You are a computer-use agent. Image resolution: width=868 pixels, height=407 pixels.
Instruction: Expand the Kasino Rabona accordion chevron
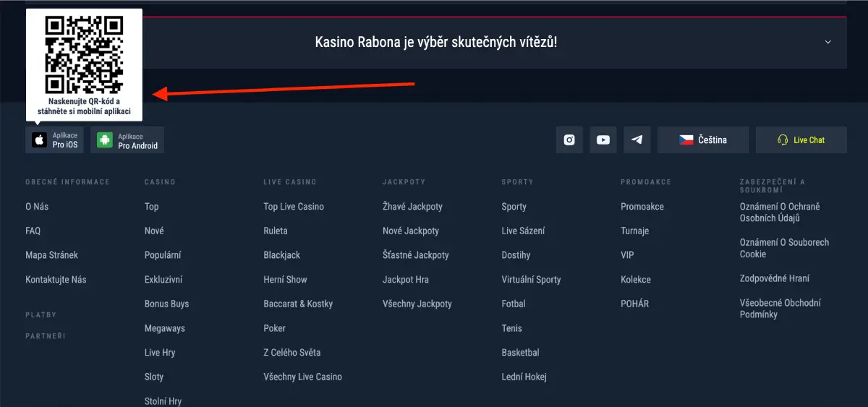tap(828, 42)
